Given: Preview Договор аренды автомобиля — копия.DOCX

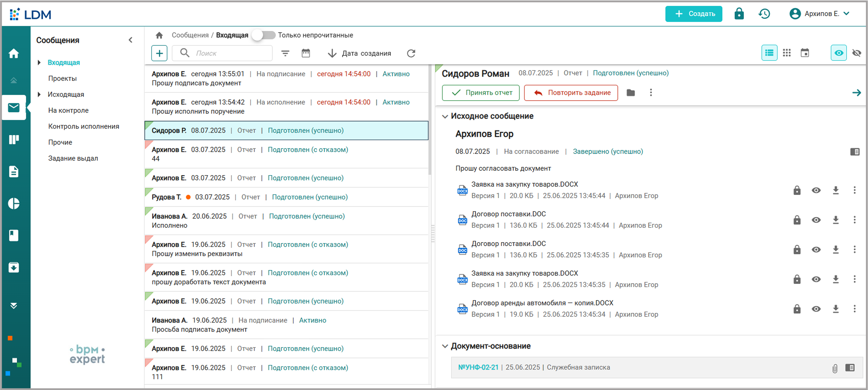Looking at the screenshot, I should [x=816, y=309].
